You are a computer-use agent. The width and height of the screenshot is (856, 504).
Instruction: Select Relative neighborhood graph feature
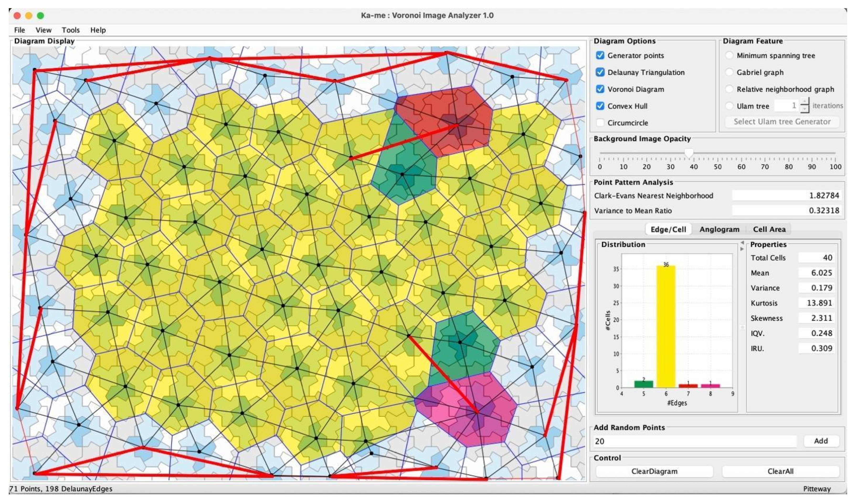click(x=729, y=89)
